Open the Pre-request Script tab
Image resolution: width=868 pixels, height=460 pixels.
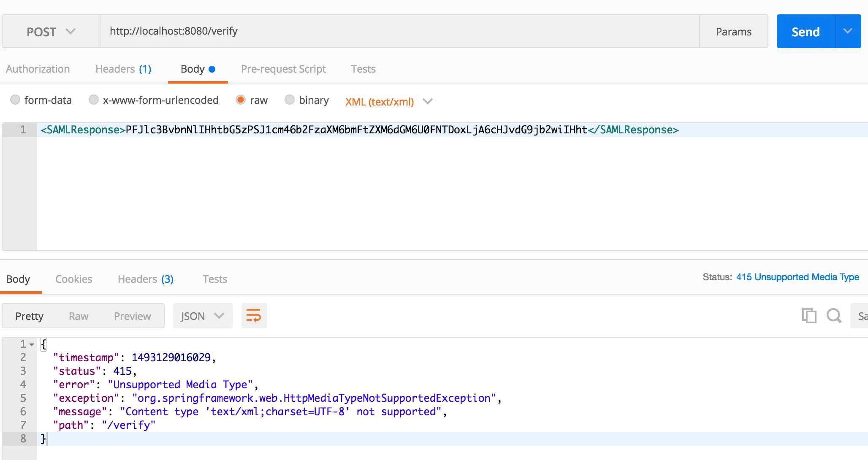click(283, 69)
